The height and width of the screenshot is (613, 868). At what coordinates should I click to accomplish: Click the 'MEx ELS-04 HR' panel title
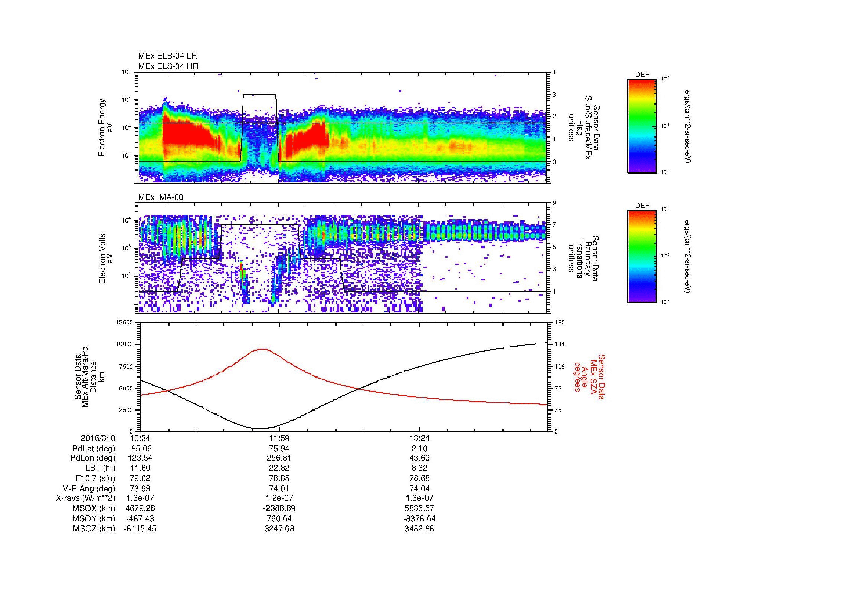point(168,66)
